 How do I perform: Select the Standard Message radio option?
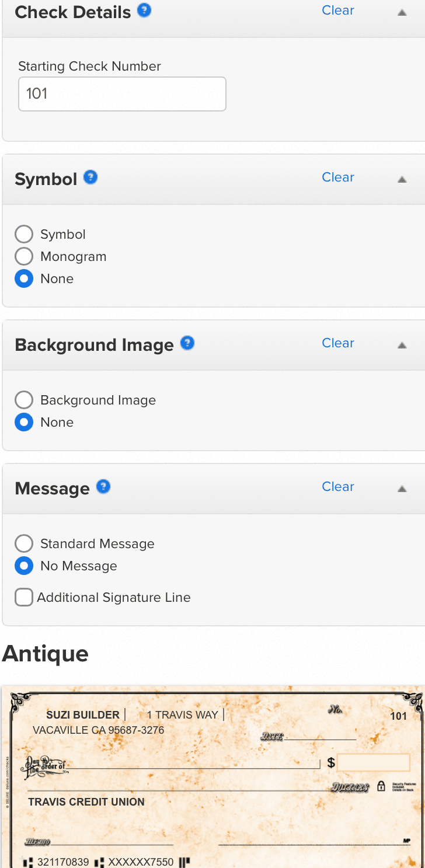click(24, 544)
